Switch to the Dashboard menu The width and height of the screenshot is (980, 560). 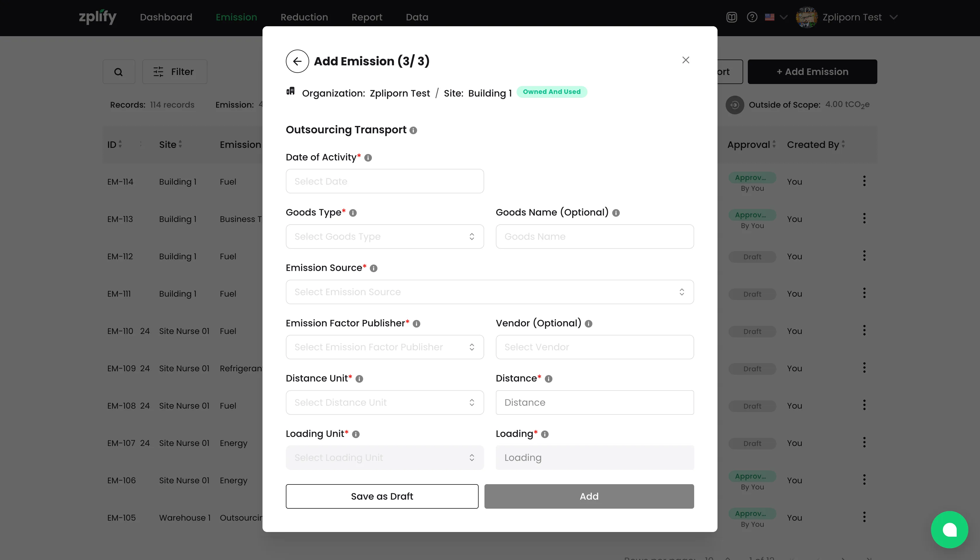166,17
